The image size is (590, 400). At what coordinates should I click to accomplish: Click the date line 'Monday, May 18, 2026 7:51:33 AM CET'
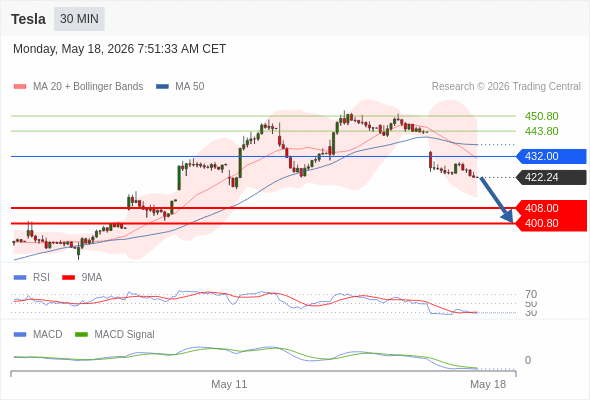[119, 49]
